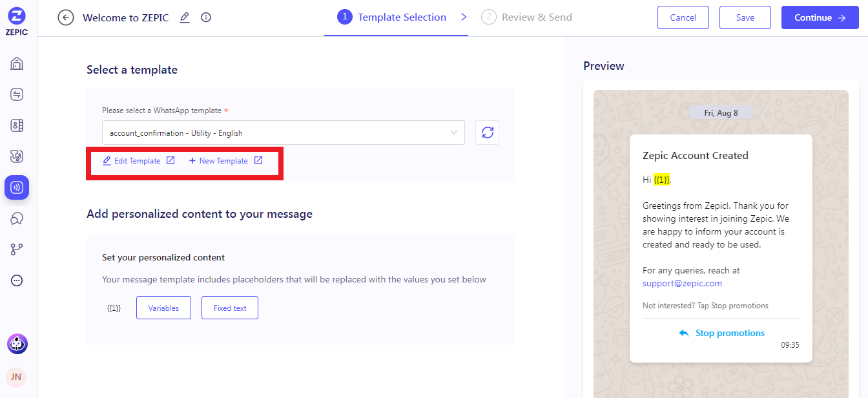Image resolution: width=868 pixels, height=402 pixels.
Task: Open the more options ellipsis sidebar icon
Action: click(x=17, y=280)
